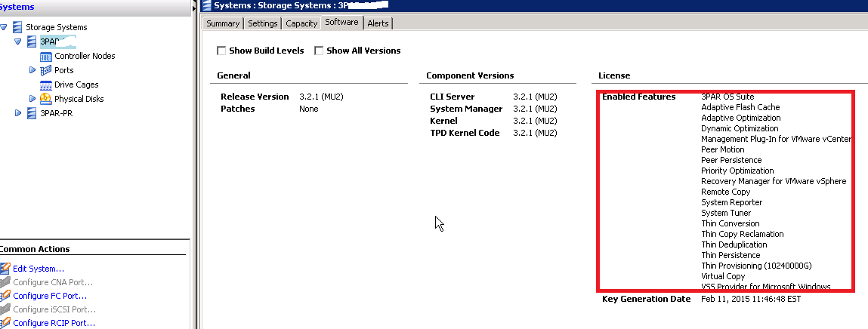Click the redacted 3PAR system storage icon
This screenshot has height=329, width=868.
tap(32, 42)
